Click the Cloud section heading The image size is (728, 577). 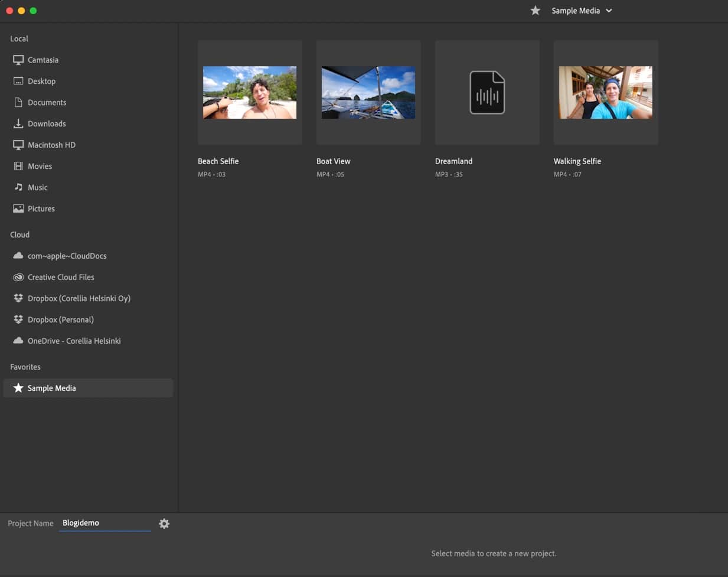pyautogui.click(x=19, y=234)
